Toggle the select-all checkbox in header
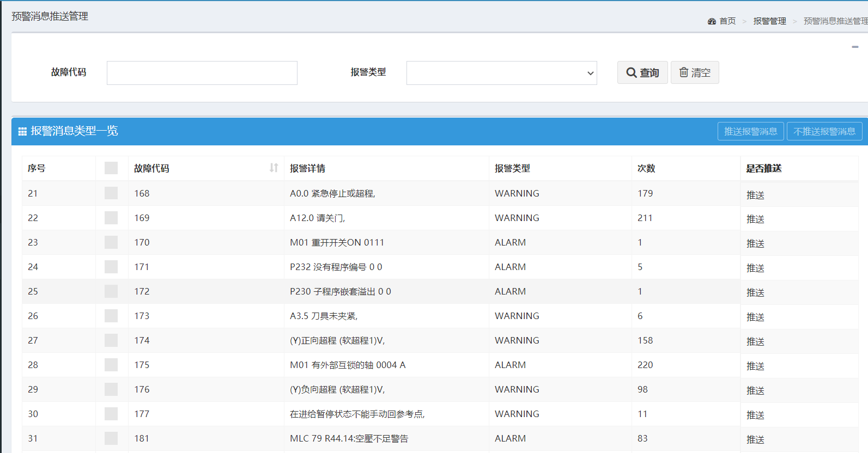Screen dimensions: 868x453 (111, 168)
